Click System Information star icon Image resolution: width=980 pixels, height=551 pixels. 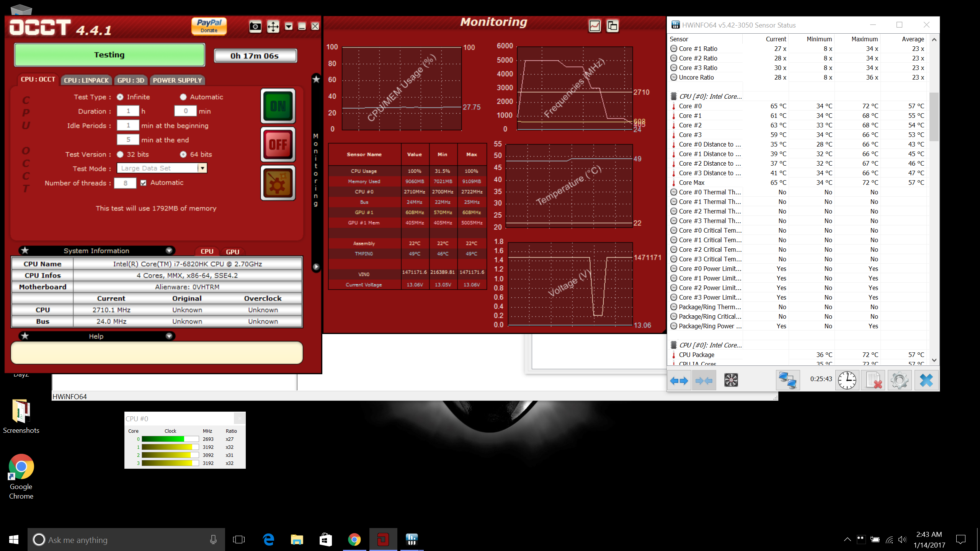[x=25, y=251]
